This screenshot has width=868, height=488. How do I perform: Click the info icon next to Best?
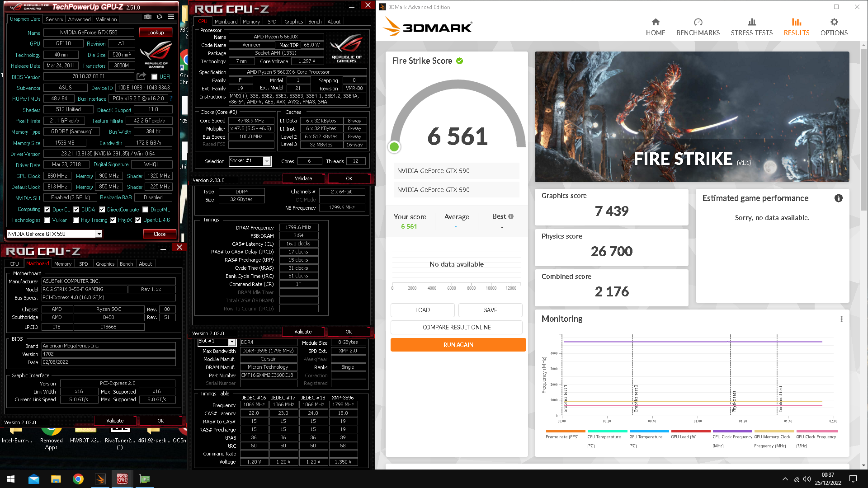tap(511, 216)
